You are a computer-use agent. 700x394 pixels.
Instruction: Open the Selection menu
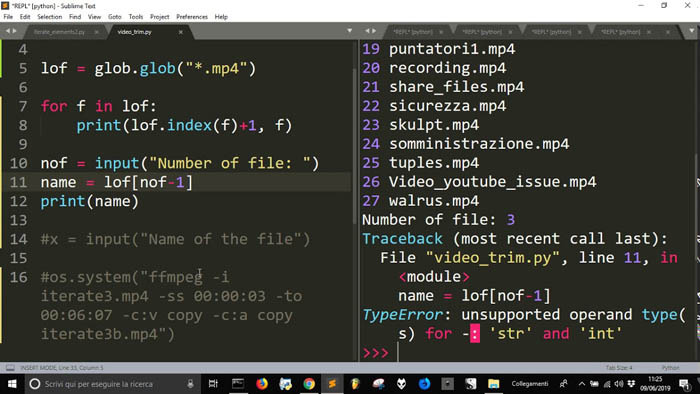click(x=50, y=17)
